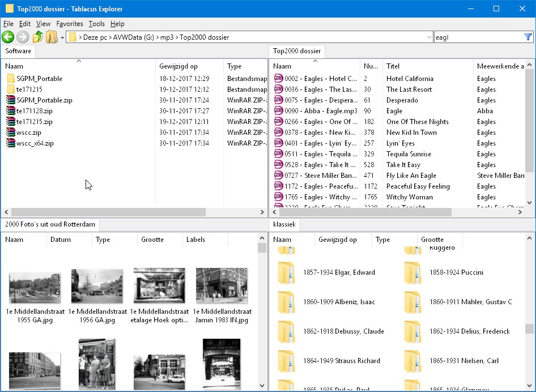Screen dimensions: 536x392
Task: Select the MP3 icon of Eagles Hotel California
Action: click(279, 78)
